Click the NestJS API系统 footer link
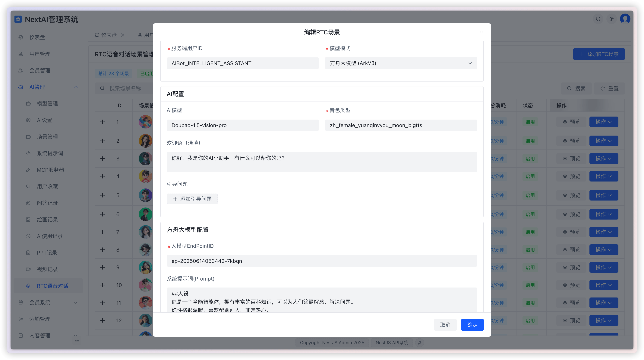This screenshot has height=360, width=644. (392, 342)
